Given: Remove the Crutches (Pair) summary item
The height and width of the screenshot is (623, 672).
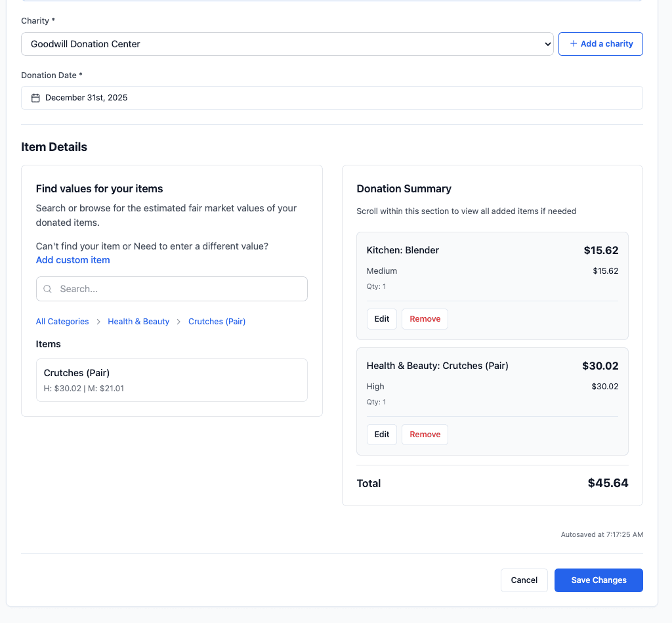Looking at the screenshot, I should [425, 435].
